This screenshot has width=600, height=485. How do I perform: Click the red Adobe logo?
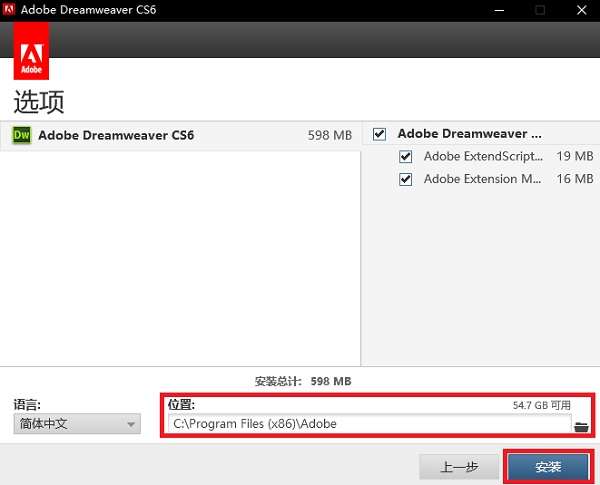(x=31, y=51)
